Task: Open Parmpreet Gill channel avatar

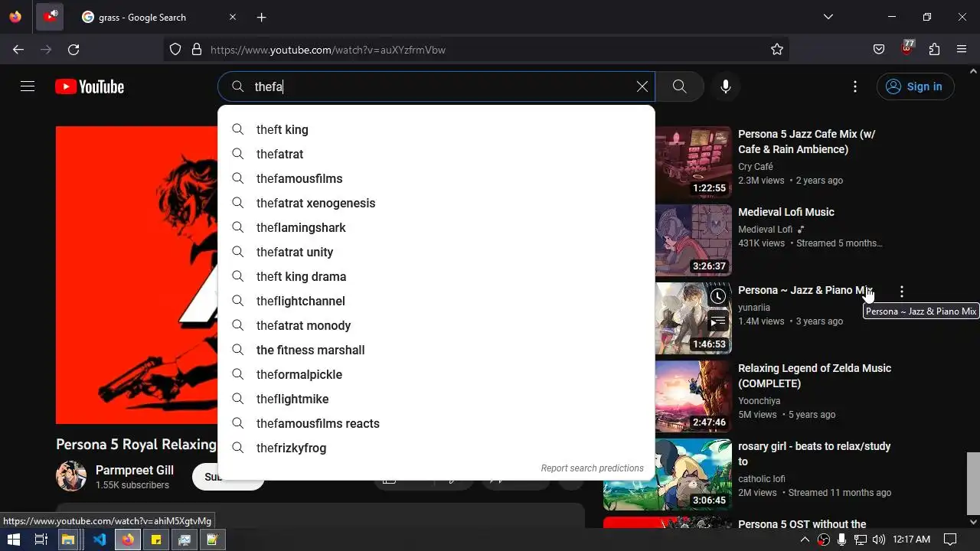Action: (x=71, y=476)
